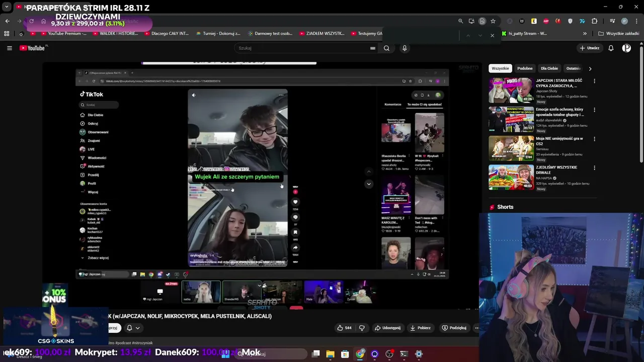Open YouTube notifications bell in the header
The image size is (644, 362).
[611, 48]
